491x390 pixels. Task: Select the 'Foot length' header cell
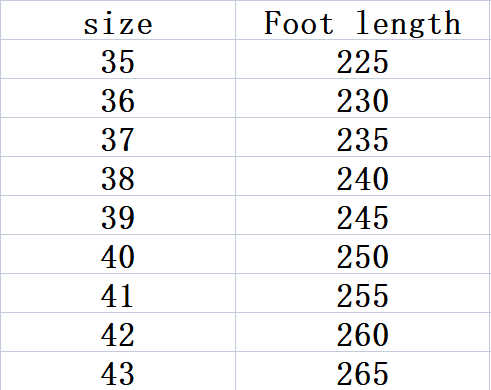point(363,20)
